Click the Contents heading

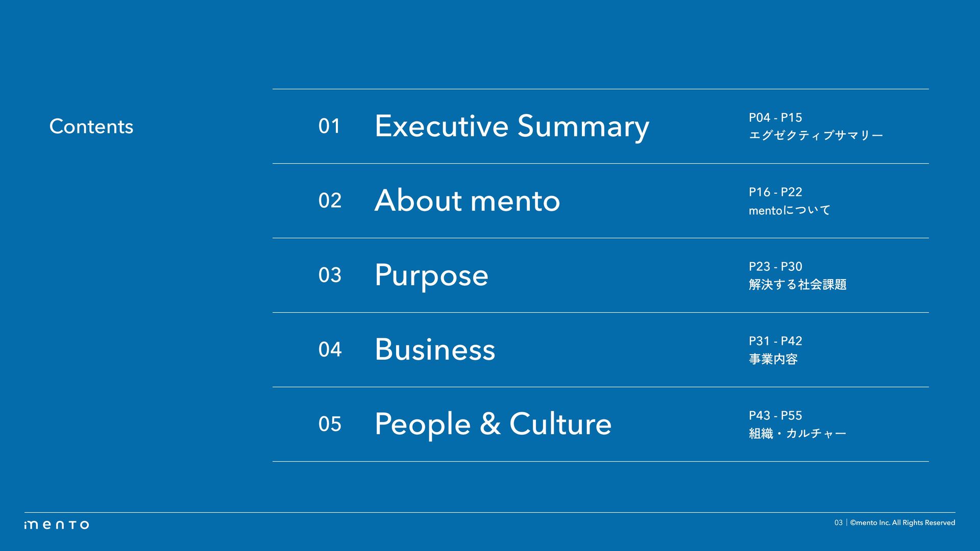tap(91, 127)
